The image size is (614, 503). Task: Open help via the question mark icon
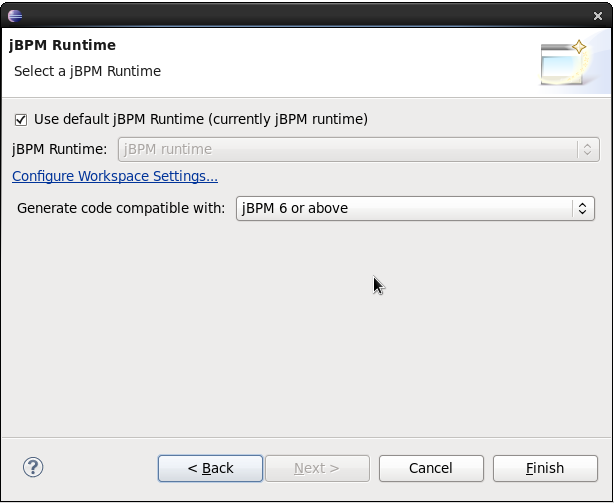tap(33, 467)
